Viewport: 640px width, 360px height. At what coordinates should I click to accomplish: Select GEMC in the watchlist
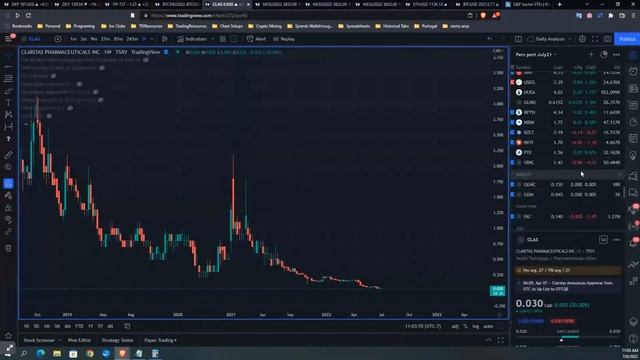pos(567,184)
